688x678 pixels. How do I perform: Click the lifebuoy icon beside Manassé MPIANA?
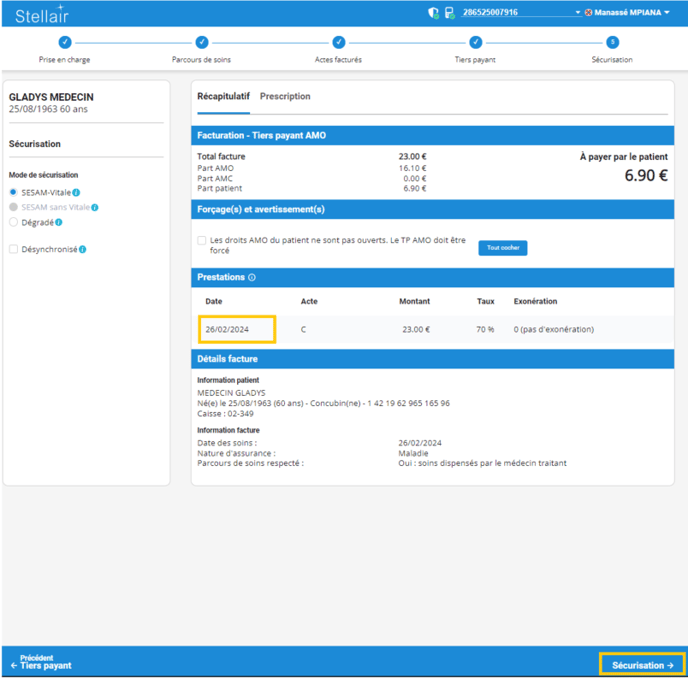(588, 13)
